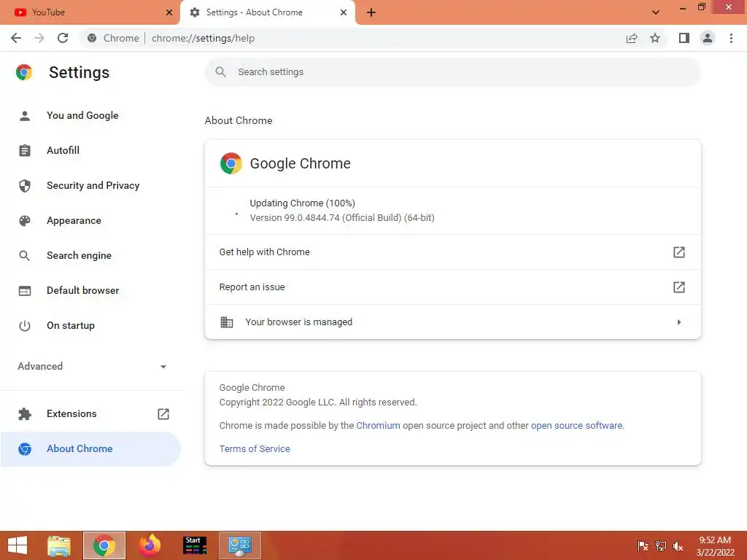Open Terms of Service link
Screen dimensions: 747x560
[x=255, y=448]
